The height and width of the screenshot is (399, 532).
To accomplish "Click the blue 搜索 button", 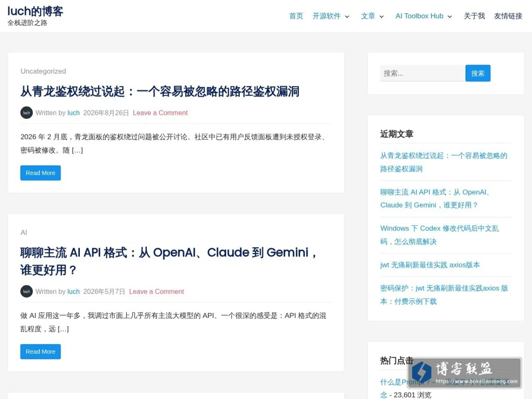I will click(x=478, y=73).
